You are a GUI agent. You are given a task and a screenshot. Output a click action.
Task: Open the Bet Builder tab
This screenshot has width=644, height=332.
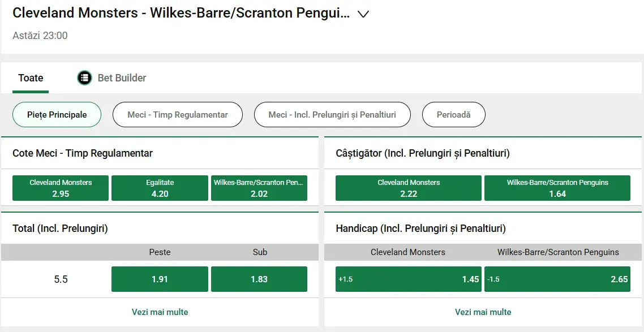click(x=111, y=77)
